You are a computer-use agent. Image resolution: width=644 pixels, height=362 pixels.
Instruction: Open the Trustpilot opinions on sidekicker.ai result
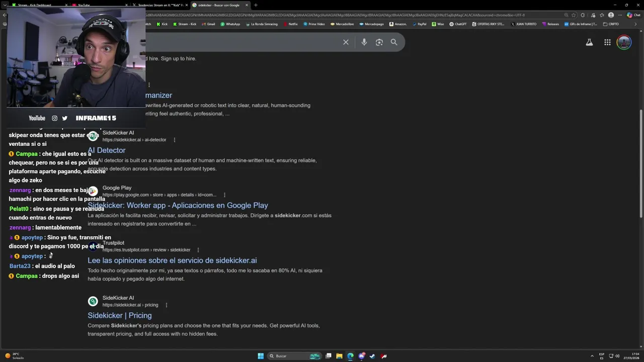tap(172, 260)
